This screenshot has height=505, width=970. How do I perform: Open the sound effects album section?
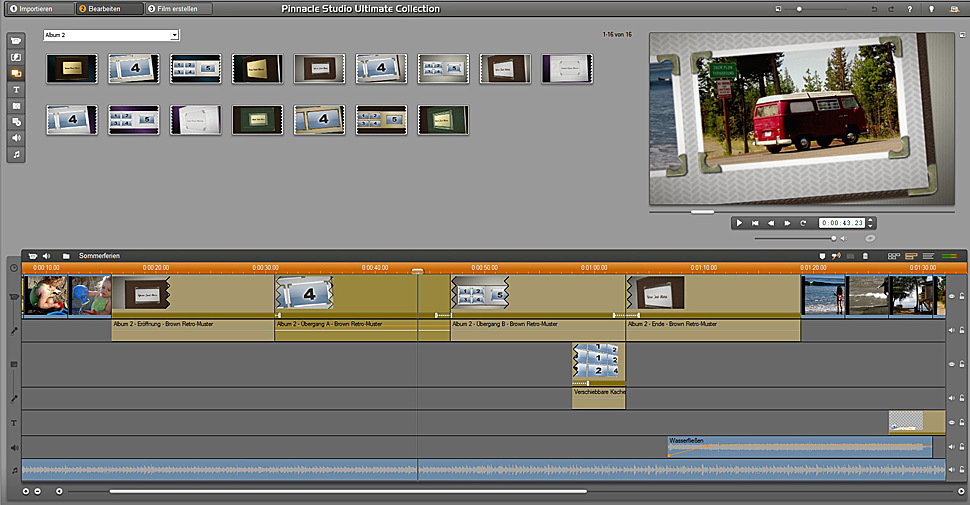click(x=16, y=138)
